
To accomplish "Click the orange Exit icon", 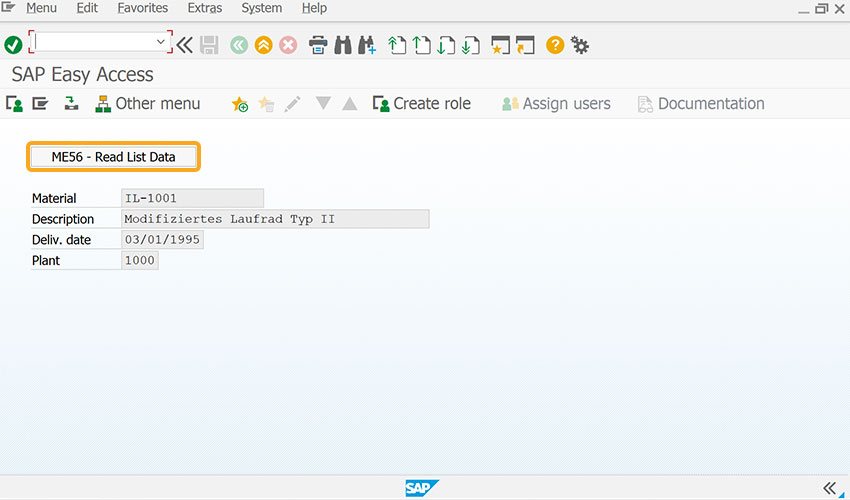I will [263, 45].
